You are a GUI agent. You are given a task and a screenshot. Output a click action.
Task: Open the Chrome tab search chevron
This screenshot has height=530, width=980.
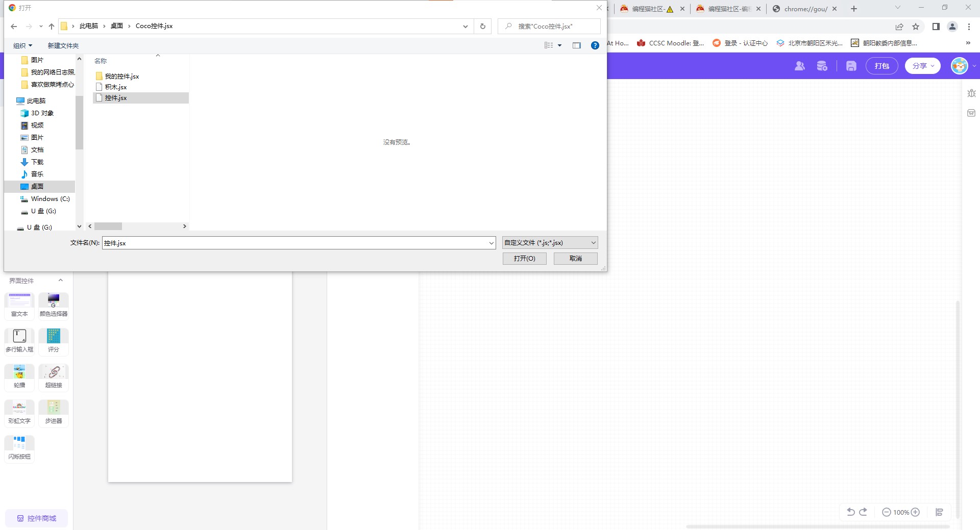coord(898,8)
